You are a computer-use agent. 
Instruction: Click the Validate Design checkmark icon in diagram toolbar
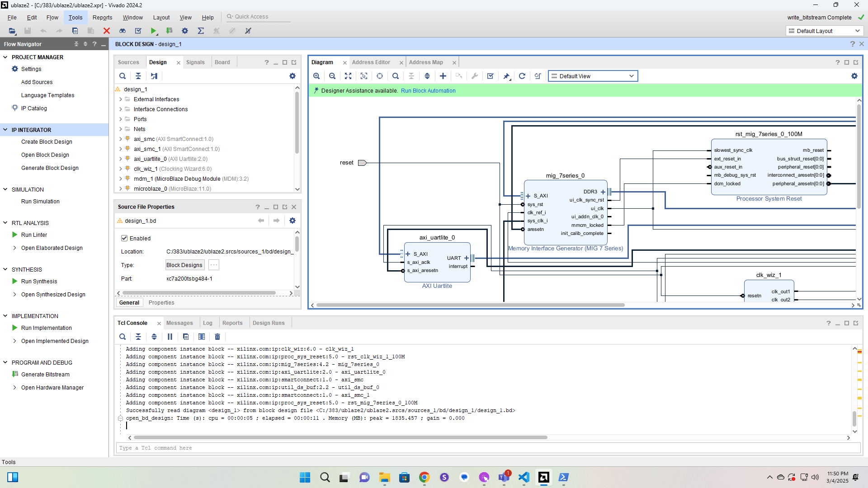click(491, 76)
